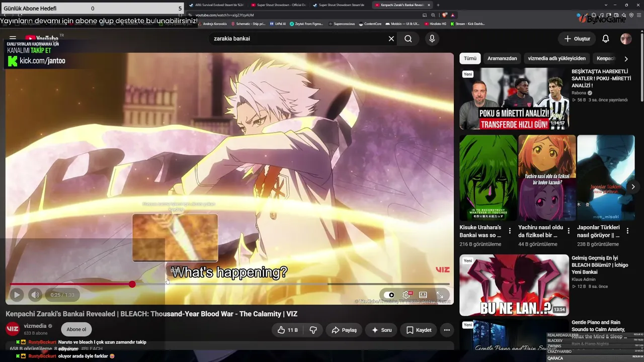Open the 'Japonlar Türkleri nasıl görüyor' short thumbnail
Screen dimensions: 644x362
point(606,177)
